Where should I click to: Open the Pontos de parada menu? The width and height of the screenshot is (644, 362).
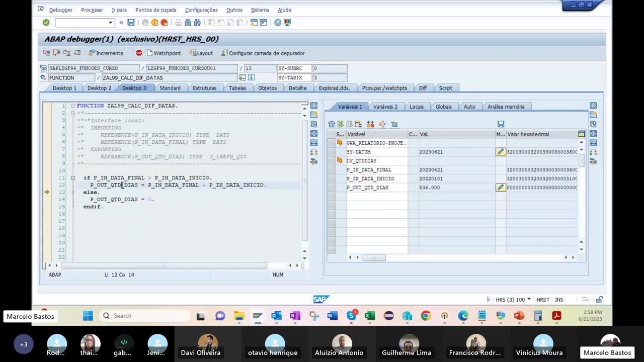[155, 10]
